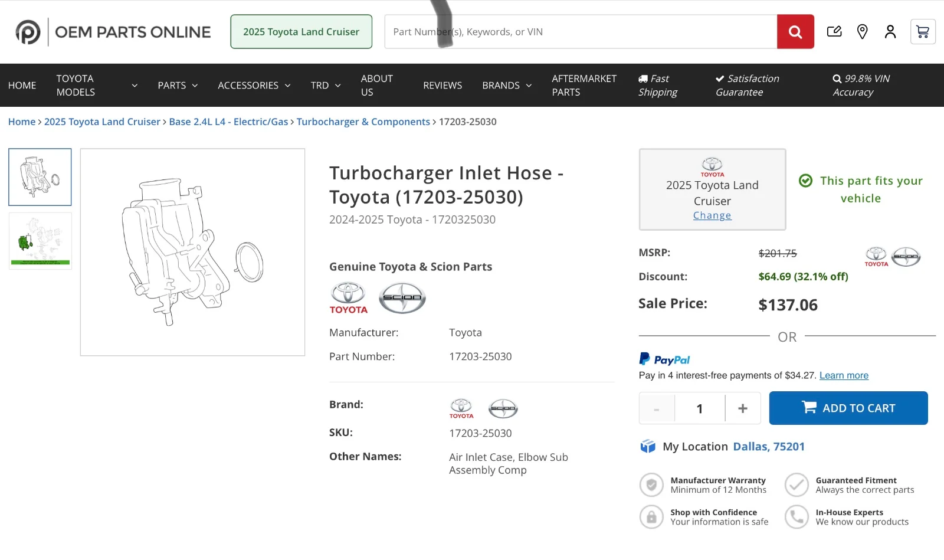The height and width of the screenshot is (560, 944).
Task: Select the first part diagram thumbnail
Action: [x=40, y=177]
